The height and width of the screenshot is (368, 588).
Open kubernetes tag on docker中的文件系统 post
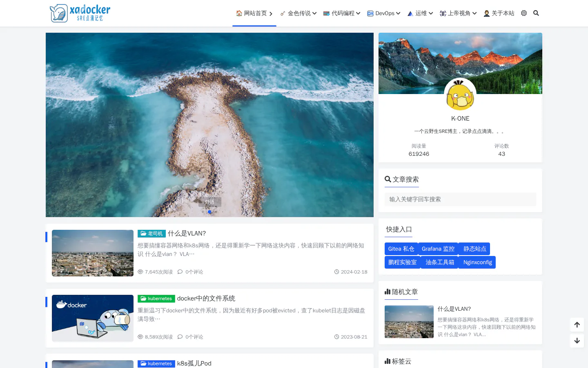click(x=156, y=298)
